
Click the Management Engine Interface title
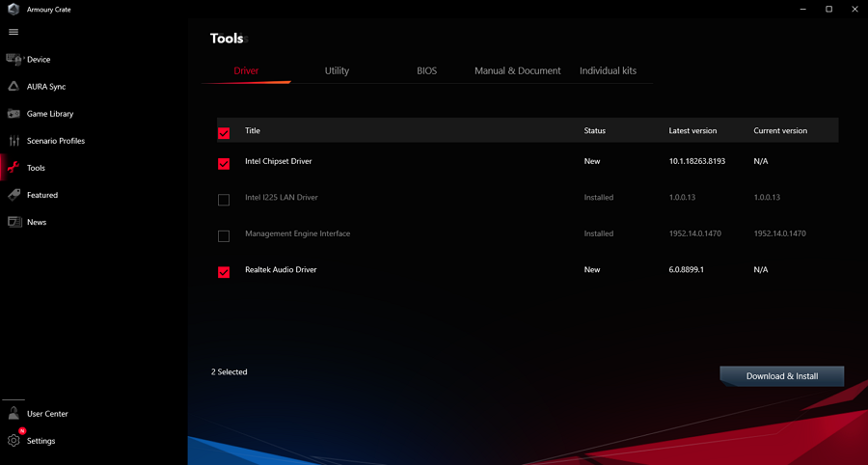coord(297,233)
